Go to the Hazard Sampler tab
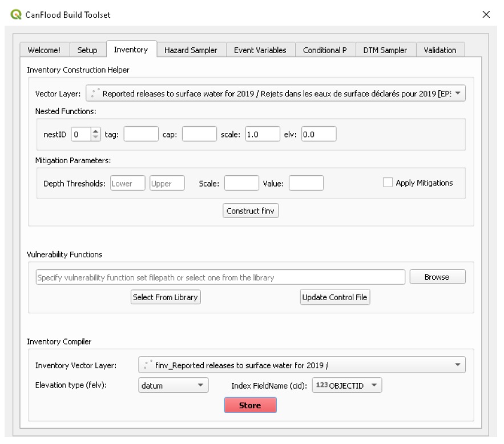 pos(191,50)
